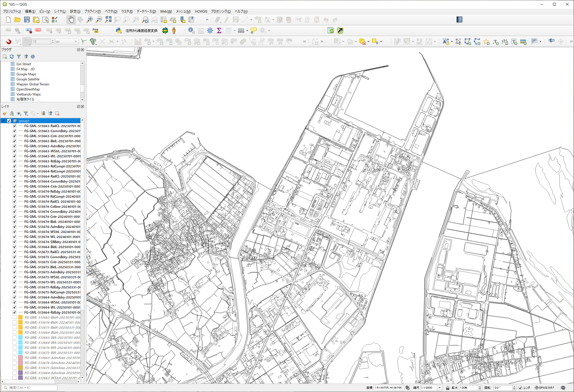Click the Open Project folder icon
The height and width of the screenshot is (392, 574).
pyautogui.click(x=17, y=20)
